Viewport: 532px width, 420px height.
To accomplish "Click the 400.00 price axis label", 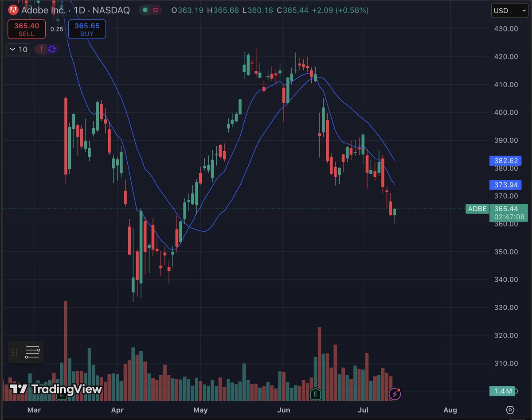I will point(505,113).
